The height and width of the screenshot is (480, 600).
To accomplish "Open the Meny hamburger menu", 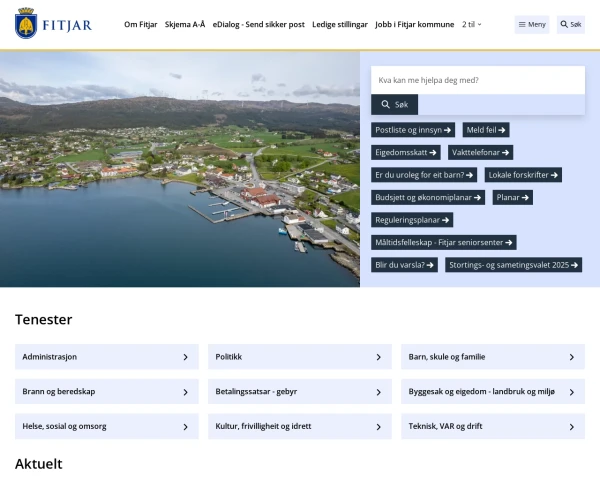I will point(532,24).
